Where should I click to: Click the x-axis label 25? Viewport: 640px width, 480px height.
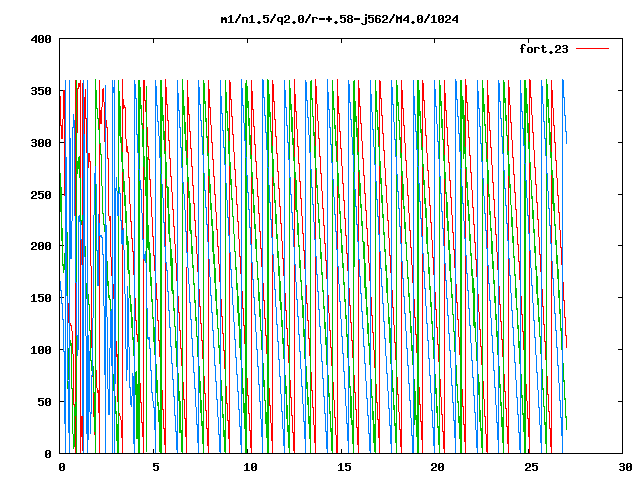coord(531,467)
